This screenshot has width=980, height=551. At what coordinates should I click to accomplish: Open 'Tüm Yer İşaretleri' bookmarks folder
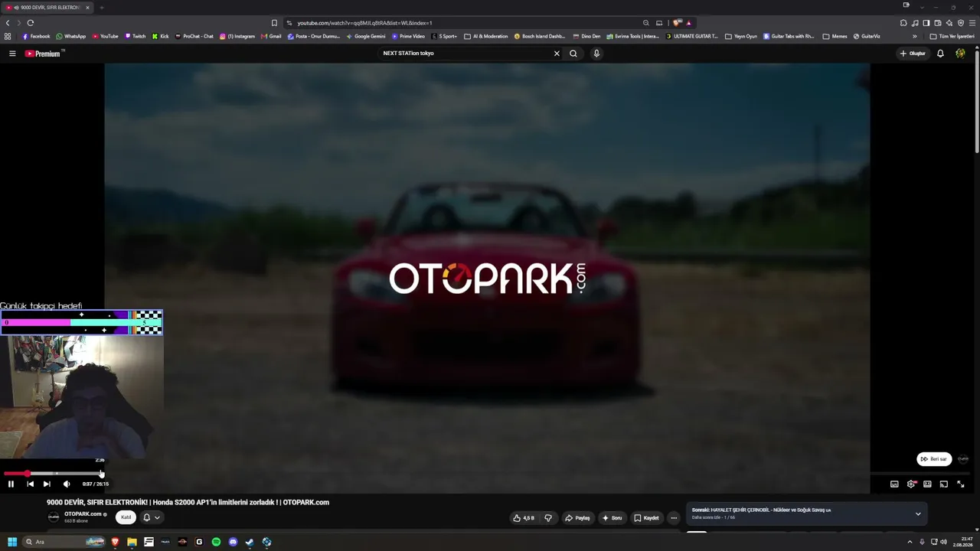pos(952,36)
